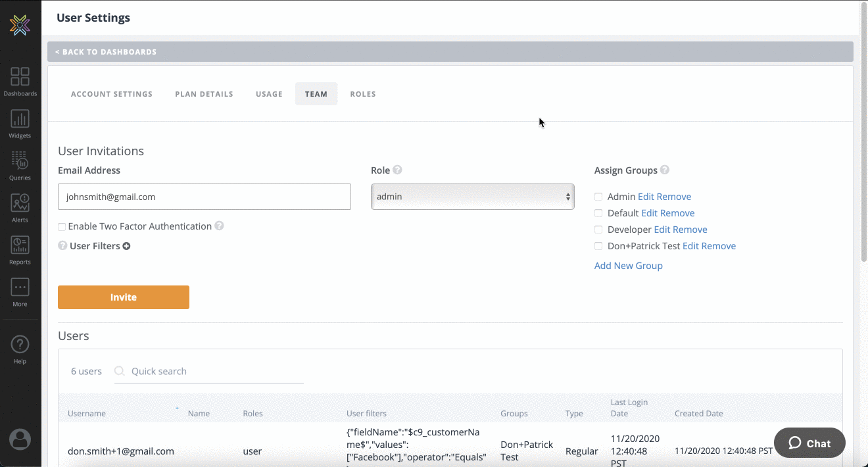The image size is (868, 467).
Task: Open the Help icon in sidebar
Action: click(20, 349)
